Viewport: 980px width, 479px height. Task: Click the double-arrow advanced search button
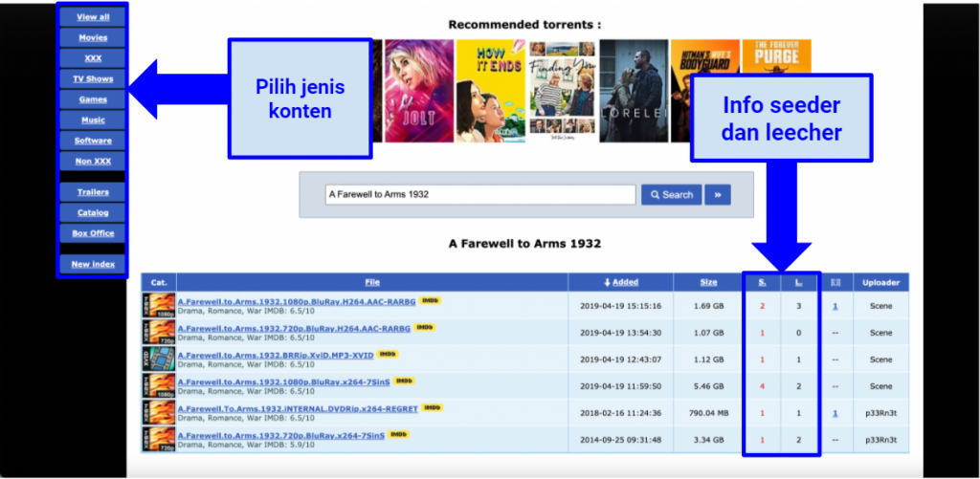coord(718,194)
